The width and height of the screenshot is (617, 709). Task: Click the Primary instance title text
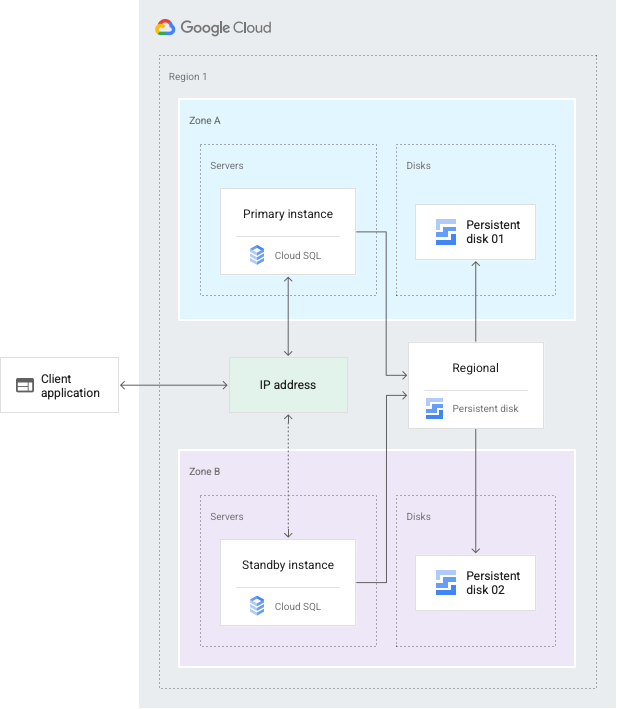[288, 214]
